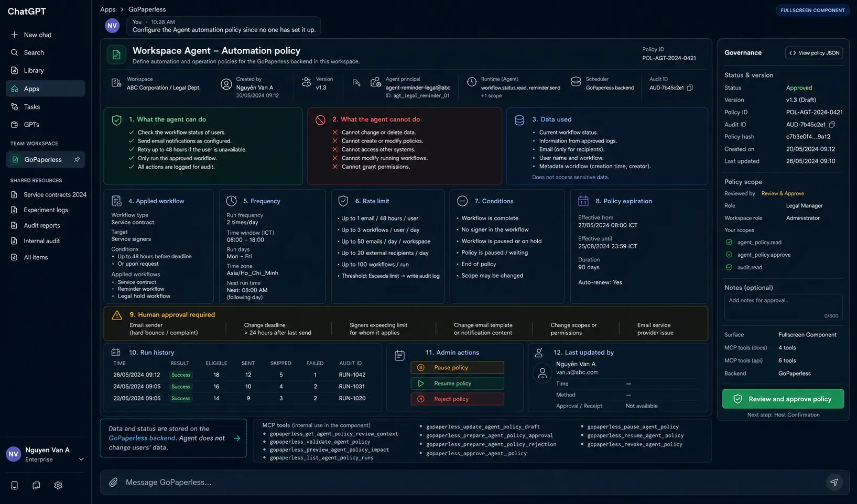Viewport: 857px width, 504px height.
Task: Click Apps in the breadcrumb
Action: tap(107, 9)
